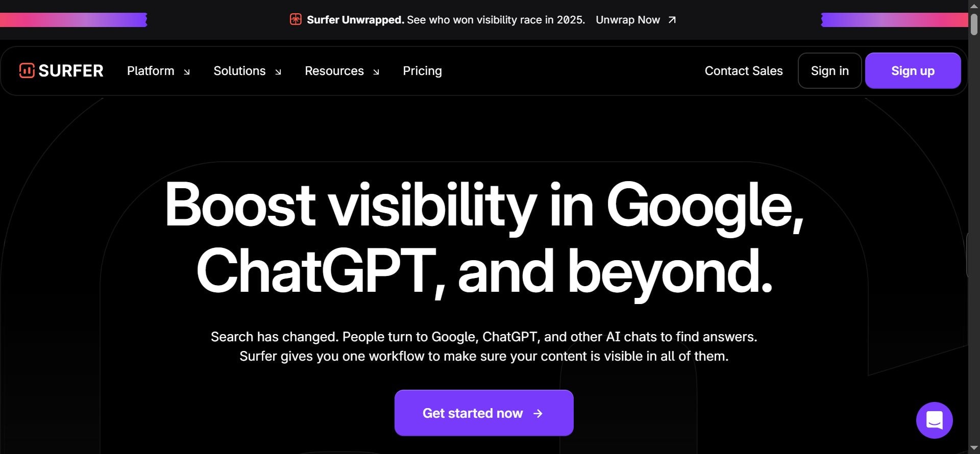Screen dimensions: 980x454
Task: Click the Surfer logo icon
Action: pyautogui.click(x=27, y=70)
